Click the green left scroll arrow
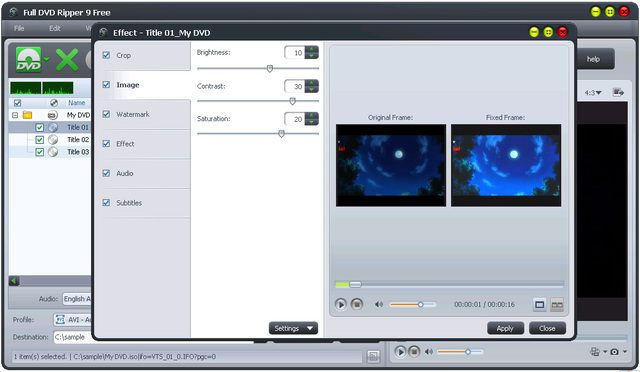 tap(14, 281)
